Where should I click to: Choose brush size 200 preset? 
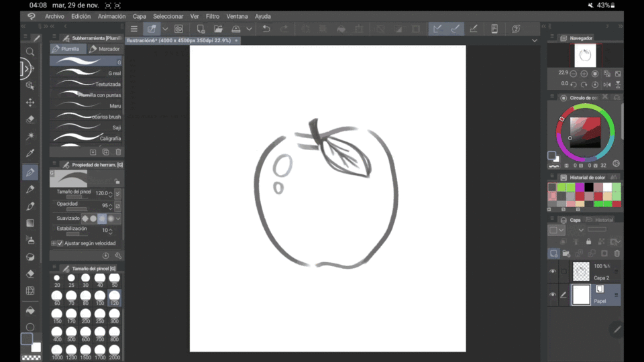pyautogui.click(x=85, y=316)
